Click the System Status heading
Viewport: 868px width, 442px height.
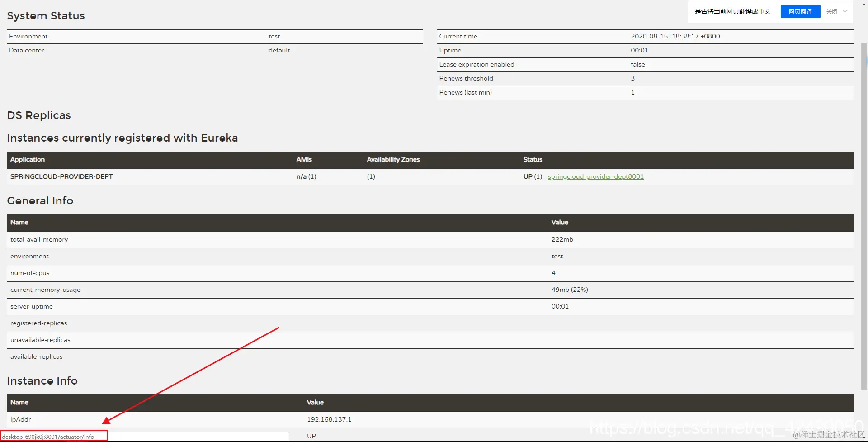pyautogui.click(x=46, y=16)
